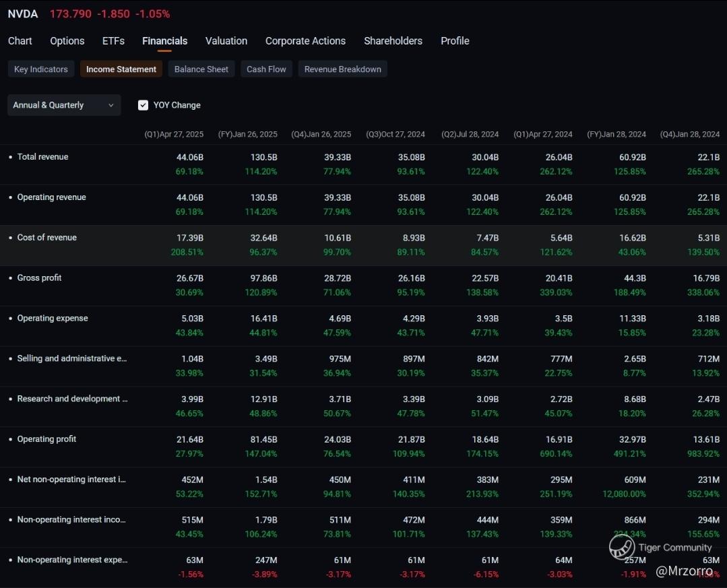Screen dimensions: 727x588
Task: Show the Key Indicators section
Action: (x=41, y=69)
